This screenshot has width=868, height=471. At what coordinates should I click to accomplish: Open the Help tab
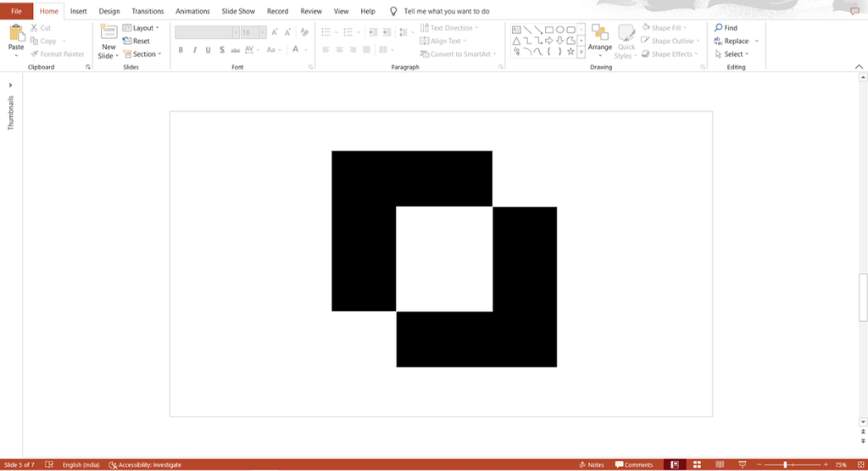(x=368, y=11)
